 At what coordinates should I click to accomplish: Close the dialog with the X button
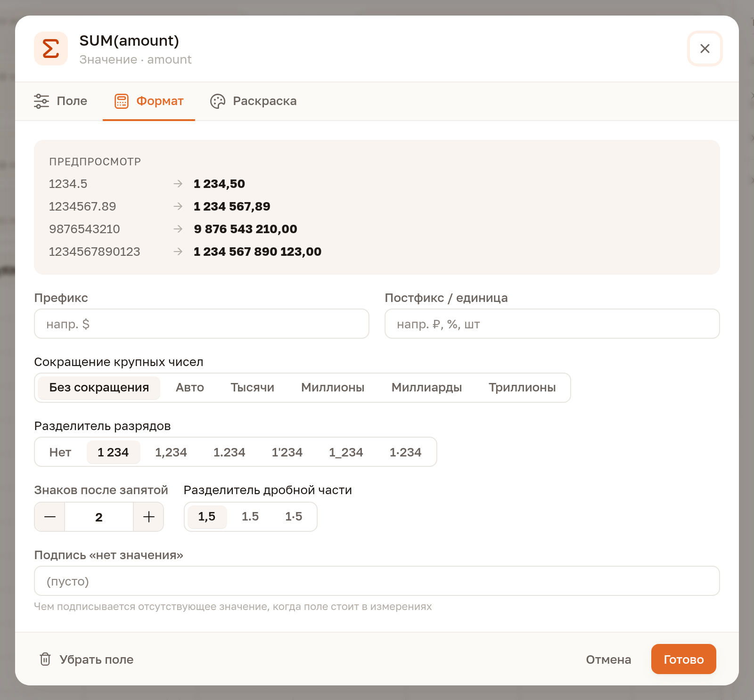click(x=705, y=49)
